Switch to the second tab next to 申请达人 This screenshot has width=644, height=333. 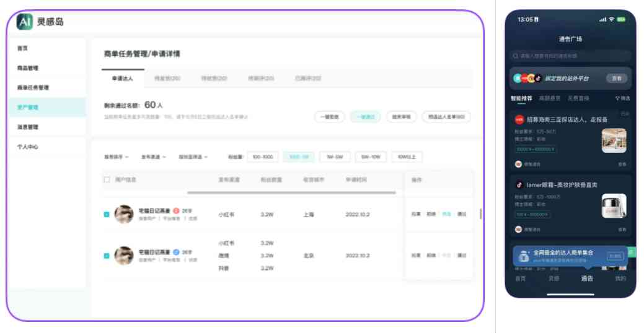(167, 79)
